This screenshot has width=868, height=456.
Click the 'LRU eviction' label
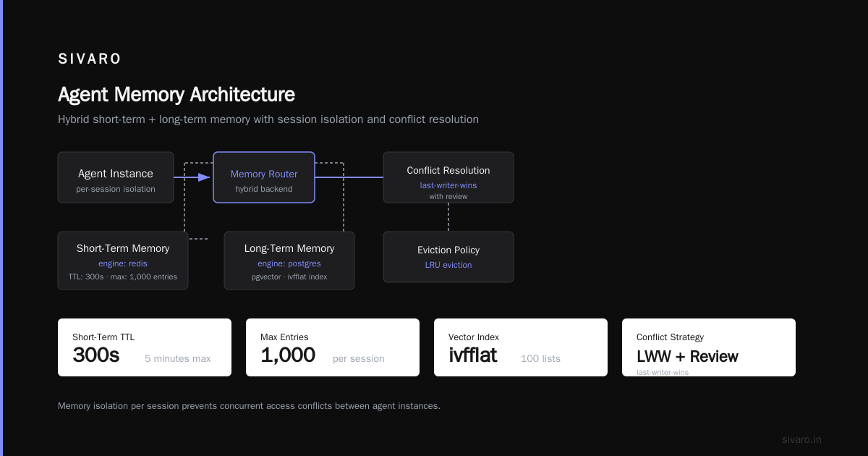[448, 265]
